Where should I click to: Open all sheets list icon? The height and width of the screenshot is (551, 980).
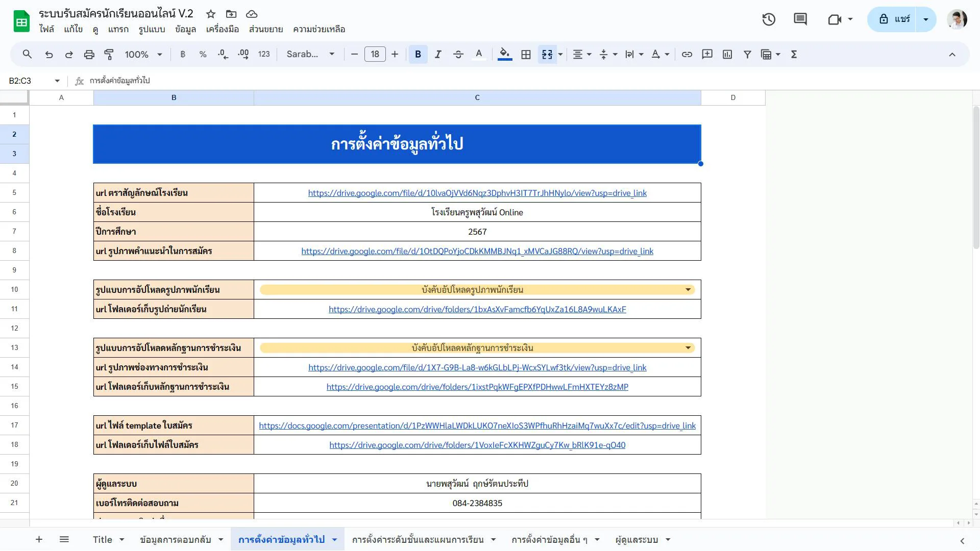point(64,539)
